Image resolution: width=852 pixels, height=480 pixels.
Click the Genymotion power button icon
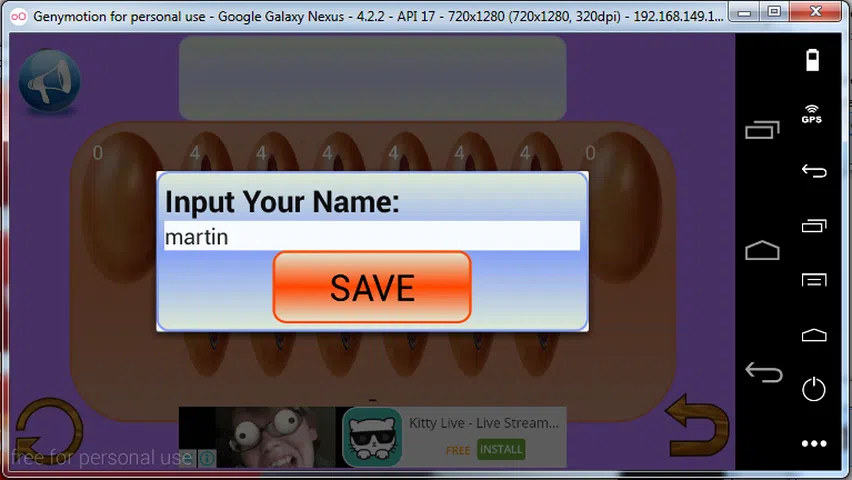click(x=813, y=388)
